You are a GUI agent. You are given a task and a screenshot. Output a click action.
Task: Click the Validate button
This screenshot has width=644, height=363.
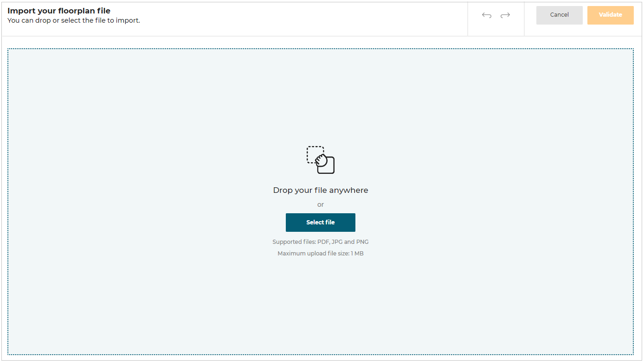(x=610, y=15)
